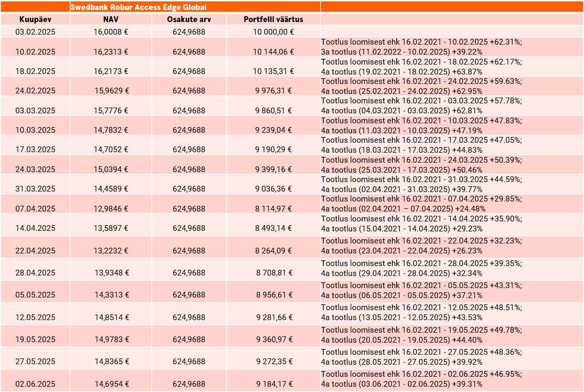This screenshot has width=584, height=392.
Task: Select the since-inception return line ending +59.63%
Action: [x=422, y=81]
